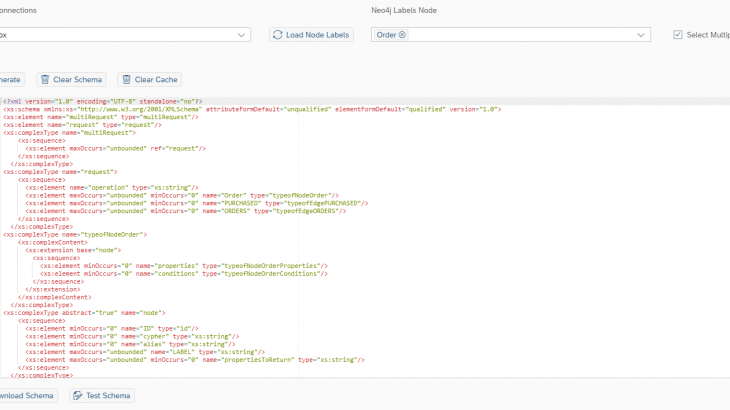Click the element name="ID" line
The height and width of the screenshot is (410, 730).
[112, 329]
